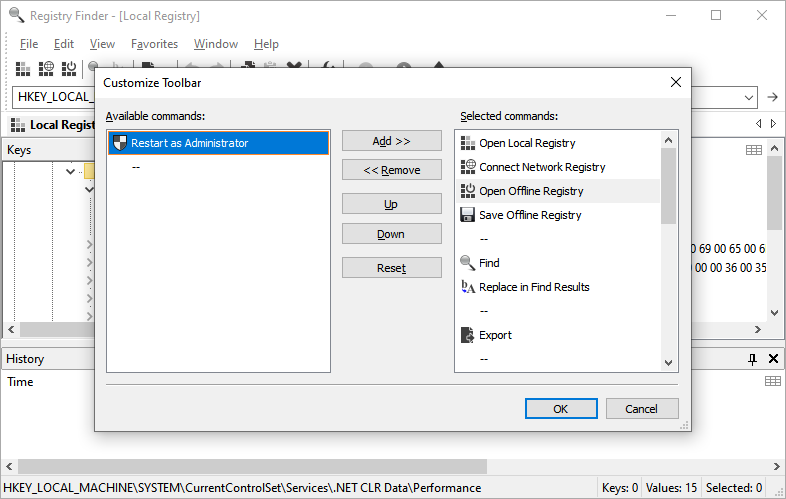Click the HKEY_LOCAL address input field
Screen dimensions: 786x499
coord(54,97)
